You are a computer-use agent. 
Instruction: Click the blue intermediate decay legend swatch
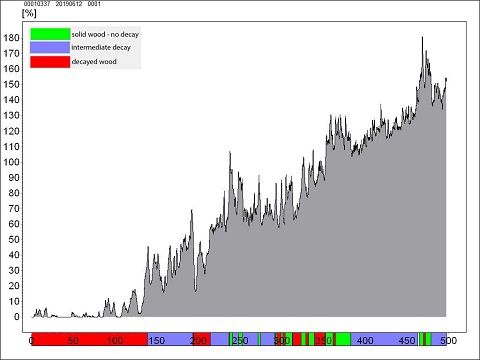click(50, 48)
